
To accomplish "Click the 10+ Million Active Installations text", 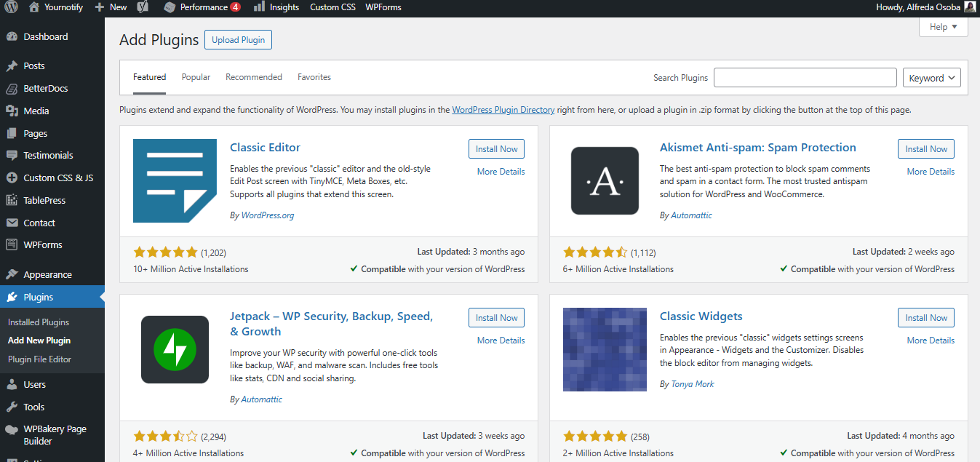I will coord(191,269).
